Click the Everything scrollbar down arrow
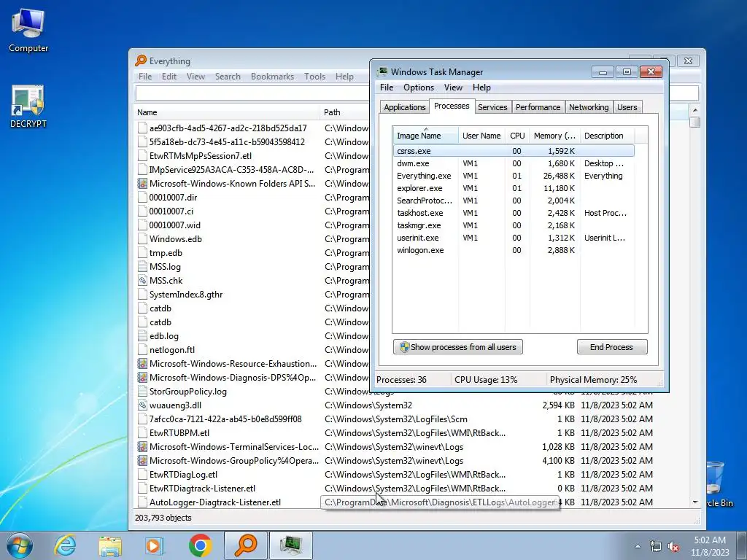The width and height of the screenshot is (747, 560). pos(695,502)
